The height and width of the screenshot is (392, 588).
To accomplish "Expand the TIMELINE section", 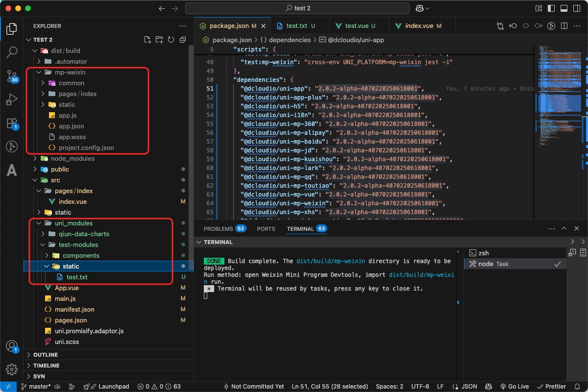I will [x=109, y=366].
